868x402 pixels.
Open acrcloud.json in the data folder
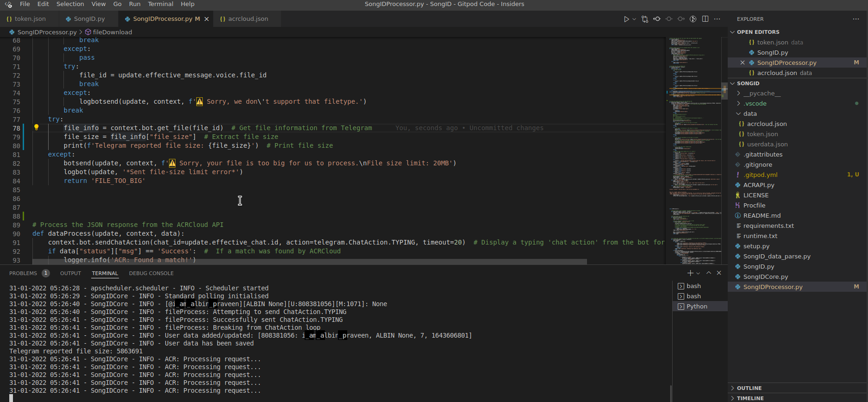pyautogui.click(x=767, y=124)
